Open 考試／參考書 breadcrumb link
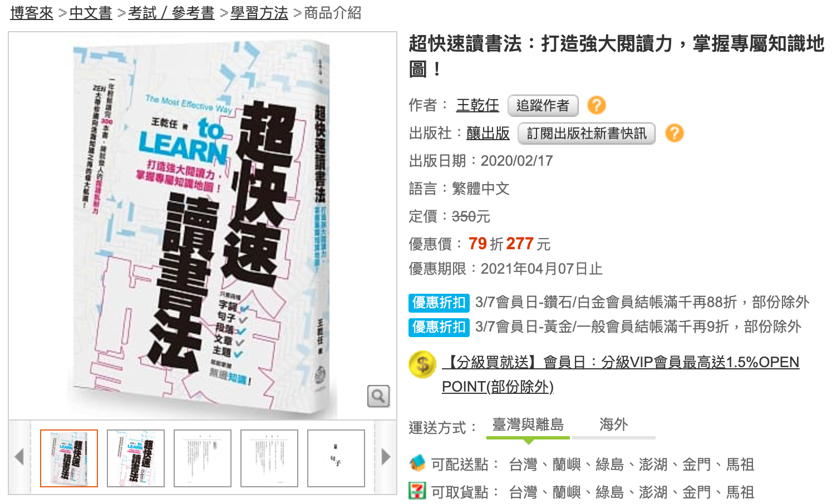Viewport: 837px width, 504px height. coord(171,13)
